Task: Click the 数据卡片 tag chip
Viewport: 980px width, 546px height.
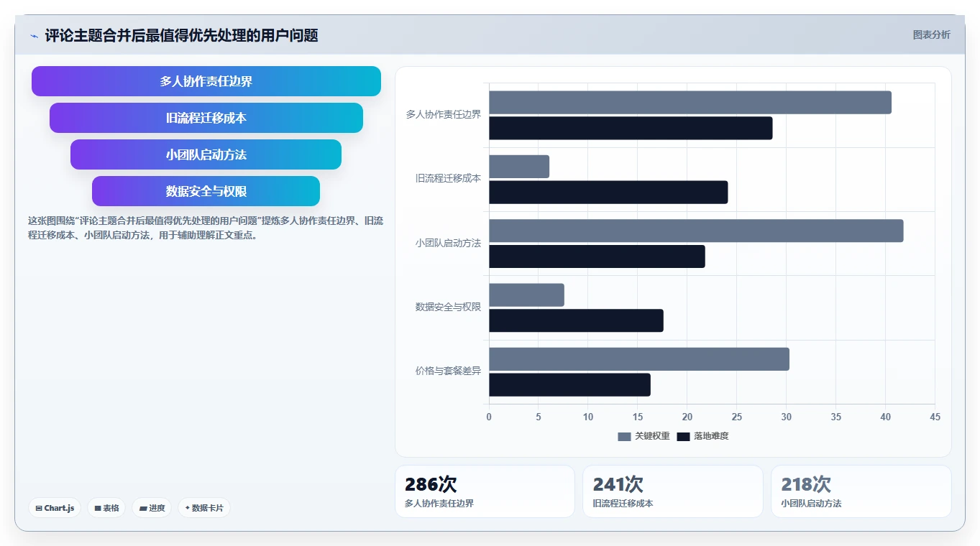Action: pyautogui.click(x=204, y=508)
